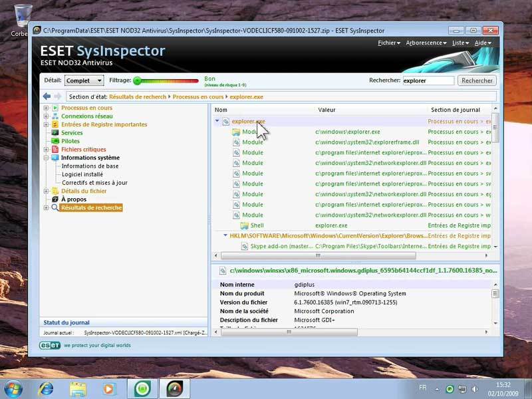The width and height of the screenshot is (532, 399).
Task: Click the explorer.exe breadcrumb link
Action: point(246,96)
